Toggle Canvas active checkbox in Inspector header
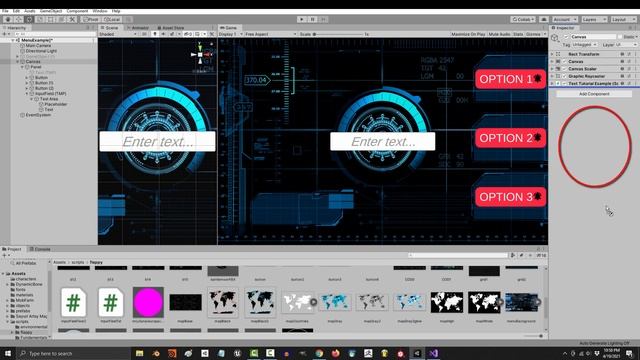 coord(566,37)
